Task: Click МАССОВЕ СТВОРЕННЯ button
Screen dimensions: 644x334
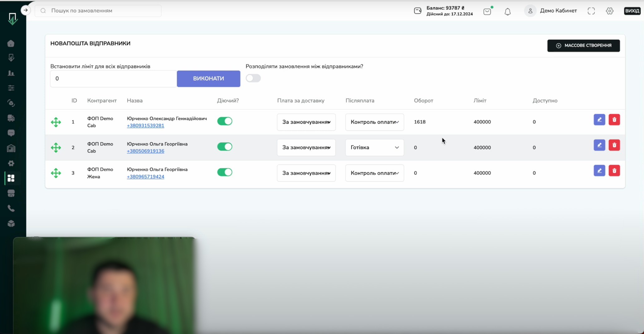Action: click(x=583, y=46)
